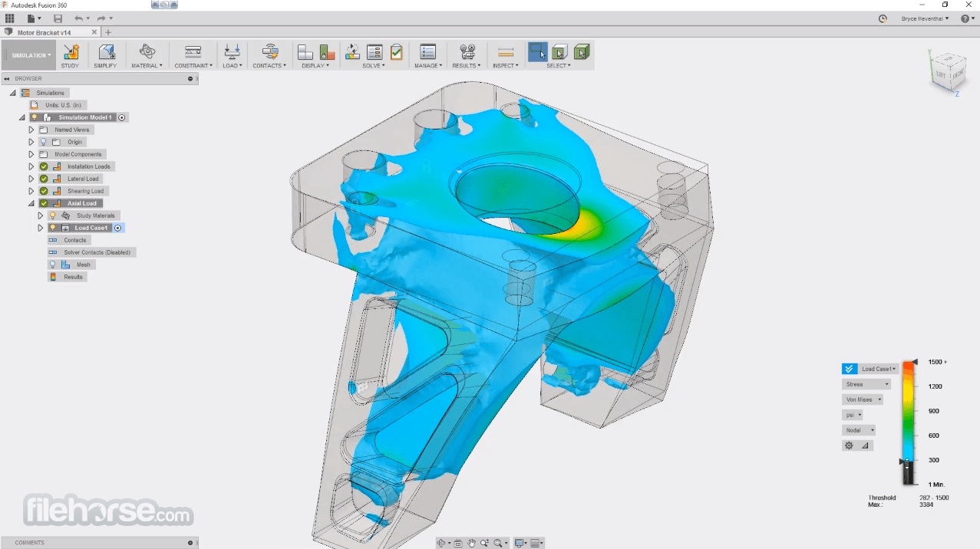
Task: Click the Save icon in top bar
Action: tap(58, 18)
